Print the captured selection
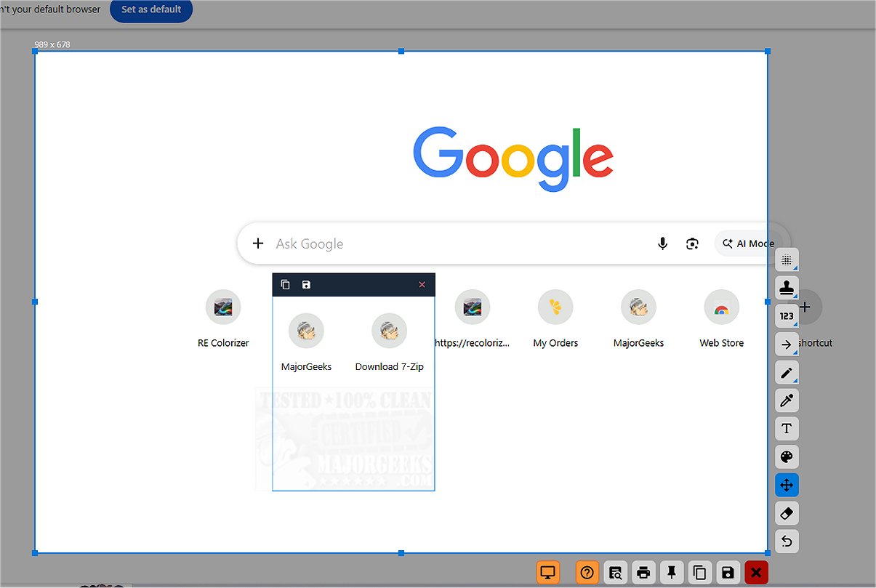Image resolution: width=876 pixels, height=588 pixels. click(x=643, y=573)
